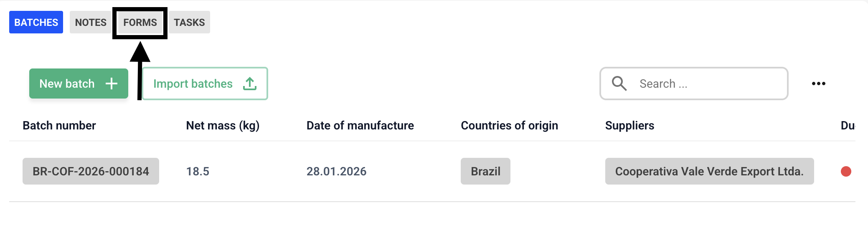
Task: Switch to the BATCHES tab
Action: pyautogui.click(x=36, y=22)
